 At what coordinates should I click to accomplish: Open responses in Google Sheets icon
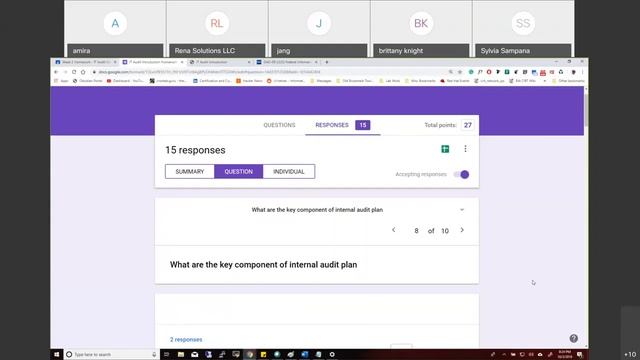(x=445, y=149)
